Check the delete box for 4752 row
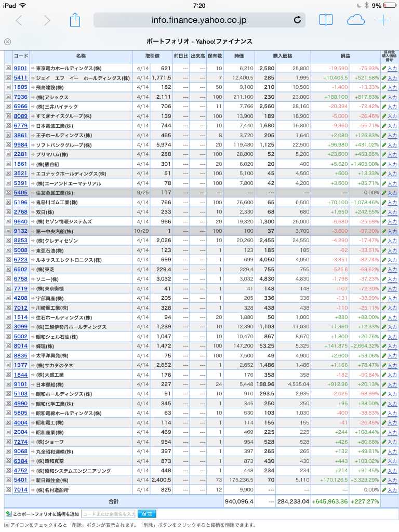Image resolution: width=399 pixels, height=532 pixels. tap(8, 471)
